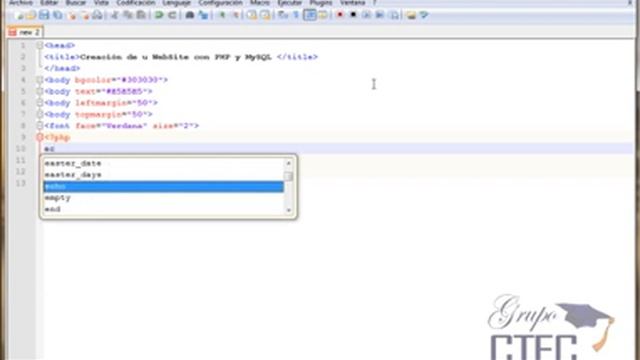Print the document with printer icon

(97, 16)
